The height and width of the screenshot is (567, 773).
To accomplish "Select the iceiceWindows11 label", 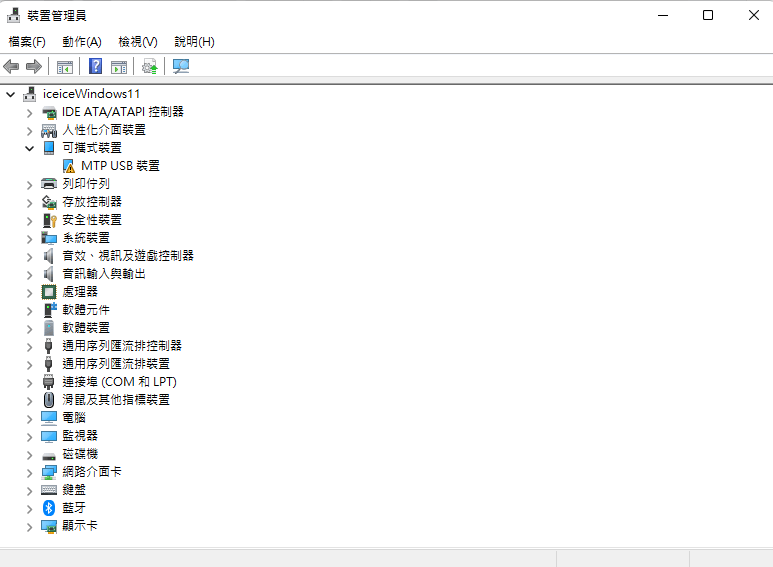I will coord(91,94).
